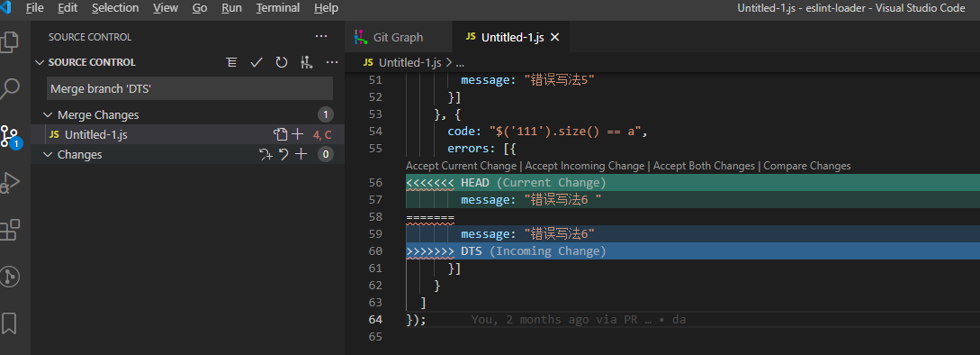Click JS file icon in breadcrumb
980x355 pixels.
[368, 62]
